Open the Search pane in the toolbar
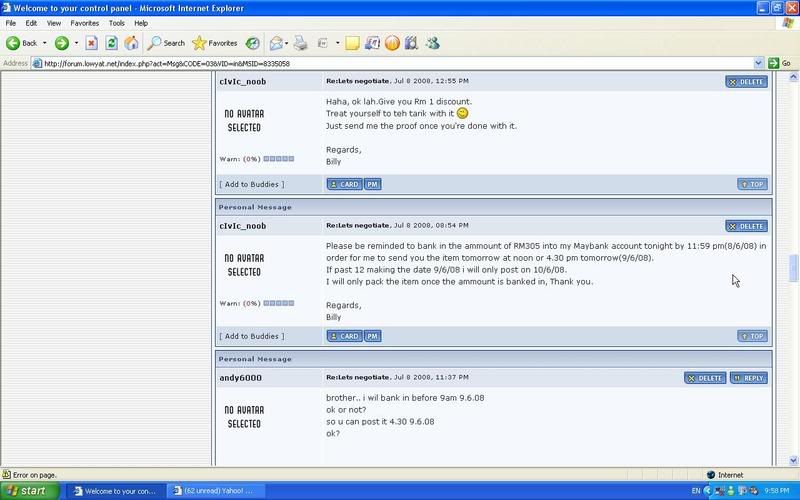 pos(166,43)
